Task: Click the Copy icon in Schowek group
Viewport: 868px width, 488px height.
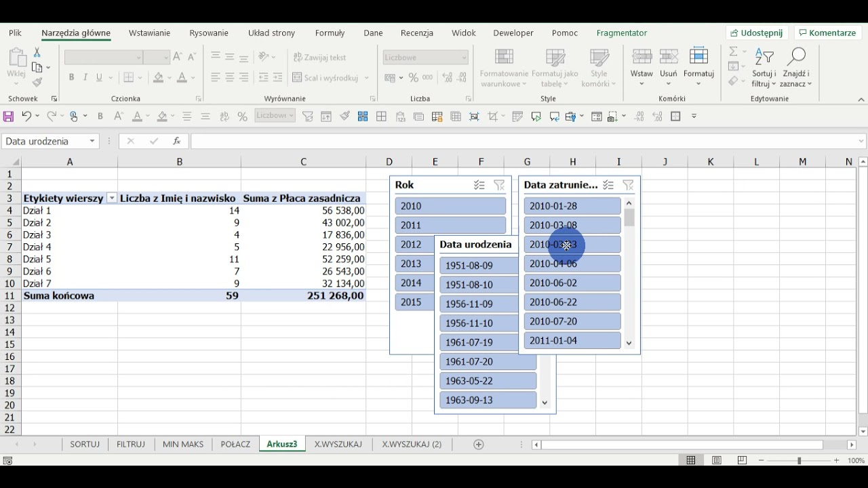Action: [37, 67]
